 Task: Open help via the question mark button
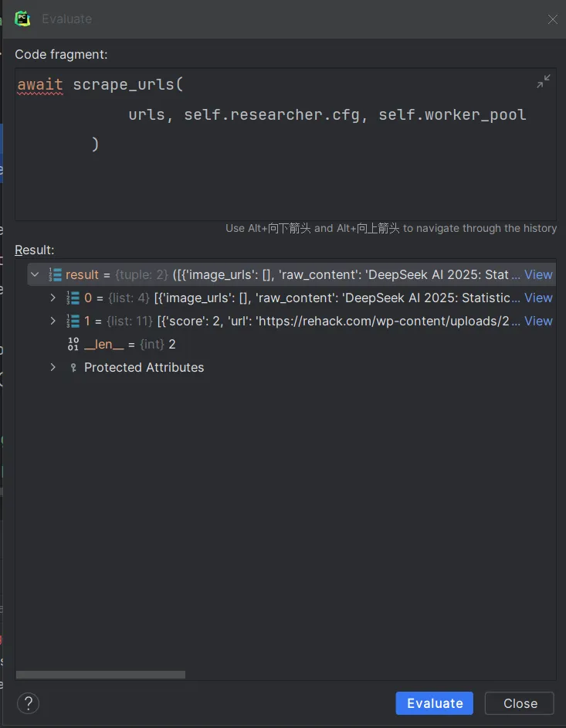tap(28, 703)
